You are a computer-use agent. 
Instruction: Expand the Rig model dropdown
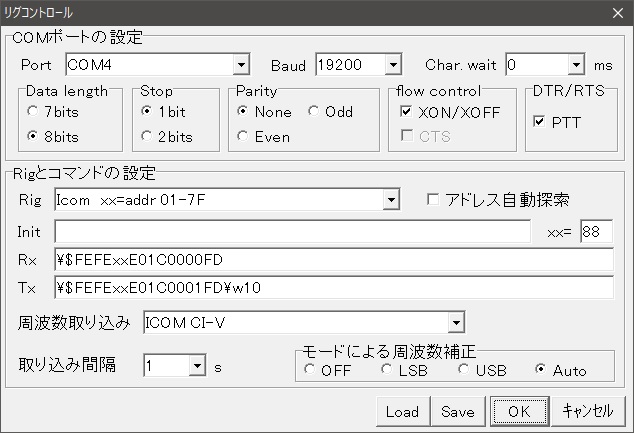coord(391,200)
